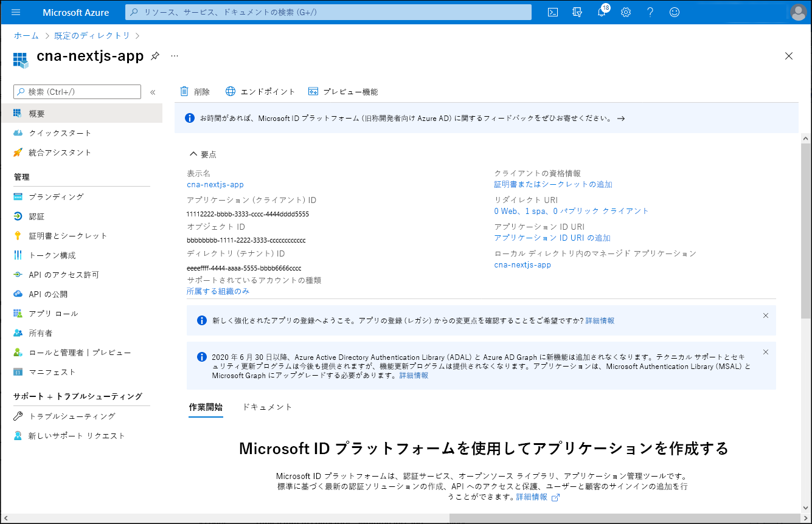This screenshot has width=812, height=524.
Task: Open the hamburger portal menu
Action: pos(16,12)
